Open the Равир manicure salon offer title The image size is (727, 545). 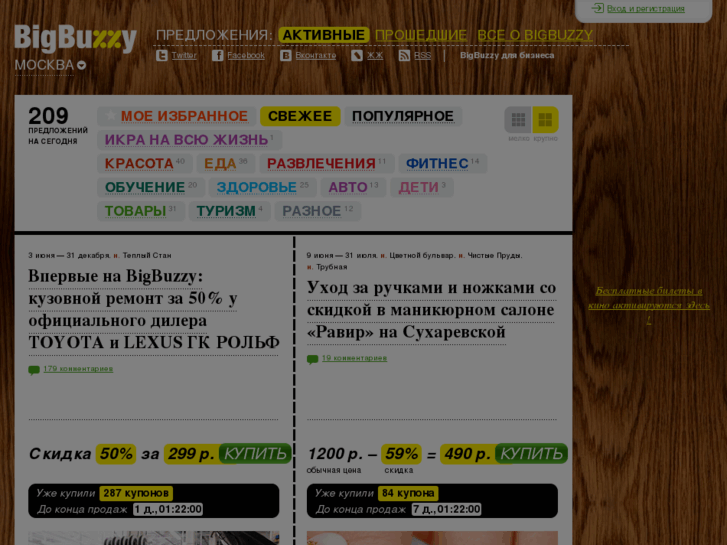click(x=431, y=310)
